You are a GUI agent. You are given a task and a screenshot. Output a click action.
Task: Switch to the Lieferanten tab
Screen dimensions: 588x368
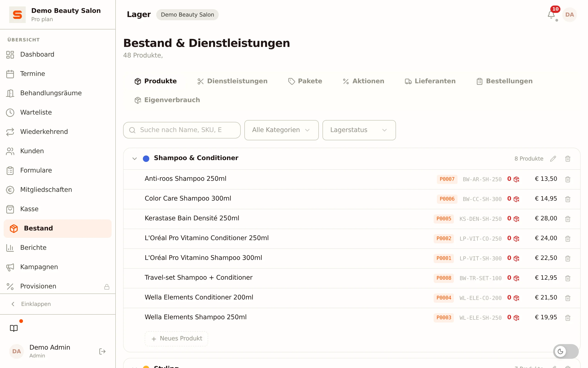(x=430, y=81)
